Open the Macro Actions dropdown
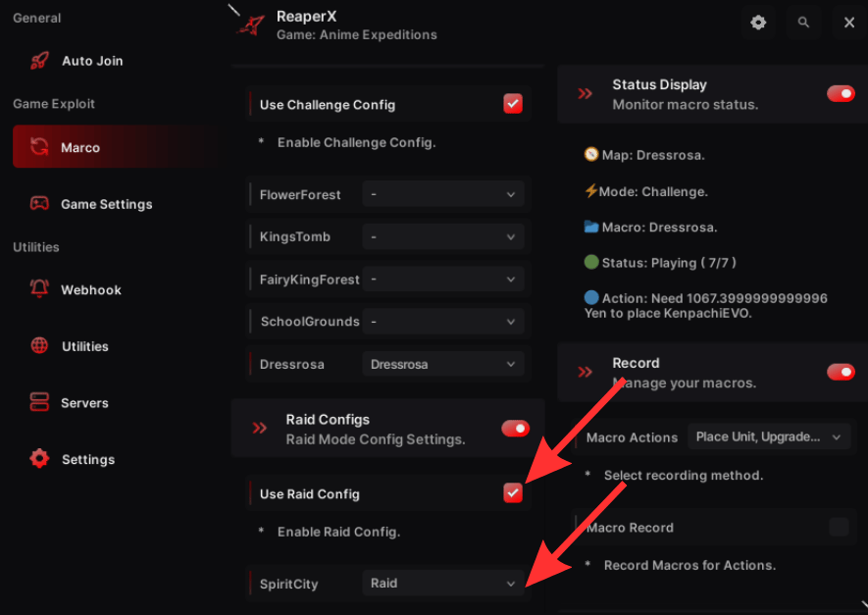 click(x=769, y=436)
